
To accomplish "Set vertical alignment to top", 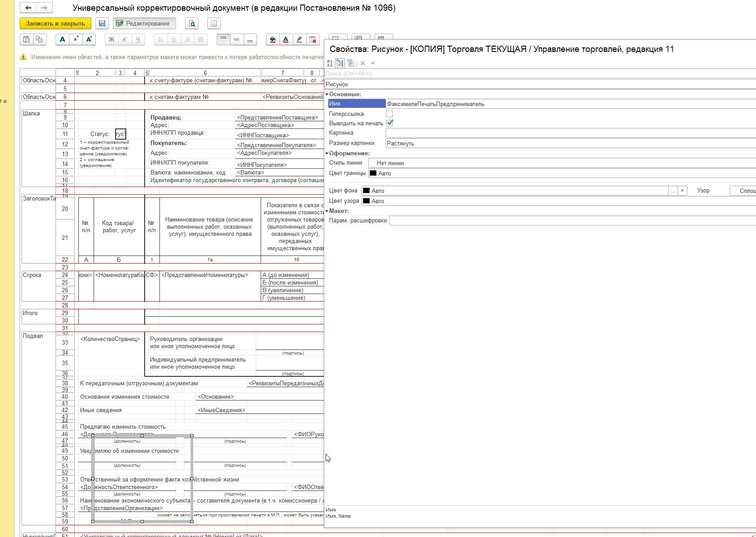I will 223,39.
